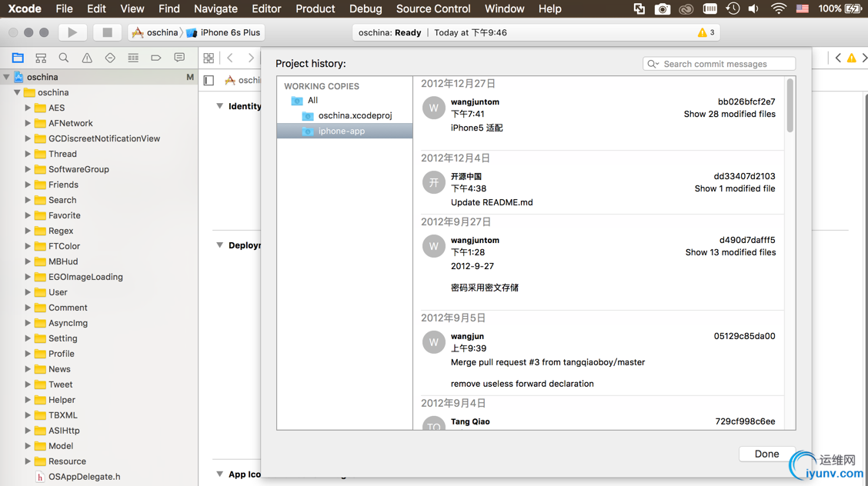This screenshot has height=486, width=868.
Task: Click Show 1 modified file
Action: click(735, 188)
